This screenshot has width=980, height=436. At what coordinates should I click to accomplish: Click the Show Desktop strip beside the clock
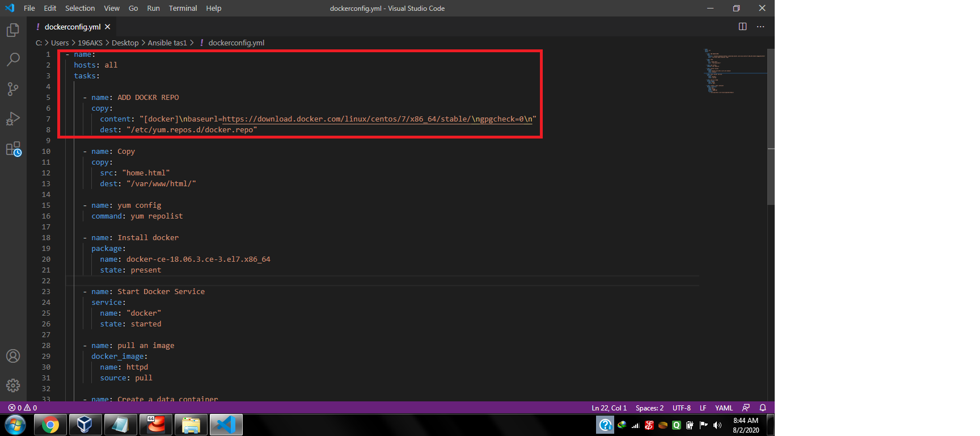(x=771, y=425)
